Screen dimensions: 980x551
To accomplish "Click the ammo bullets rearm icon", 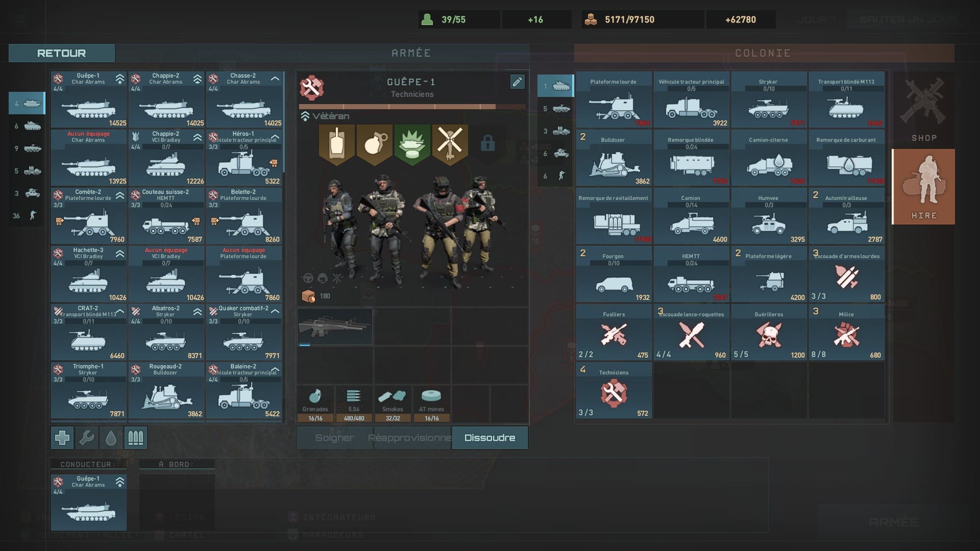I will [x=135, y=438].
